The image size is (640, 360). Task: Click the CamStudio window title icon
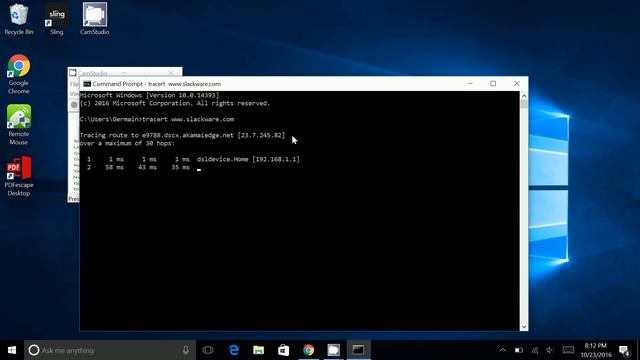[73, 73]
